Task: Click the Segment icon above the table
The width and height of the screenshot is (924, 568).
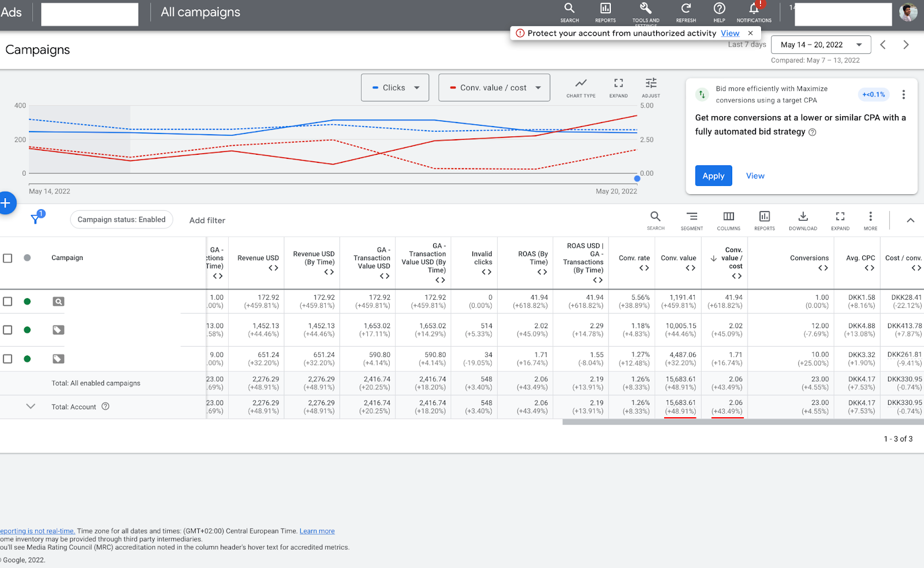Action: [692, 217]
